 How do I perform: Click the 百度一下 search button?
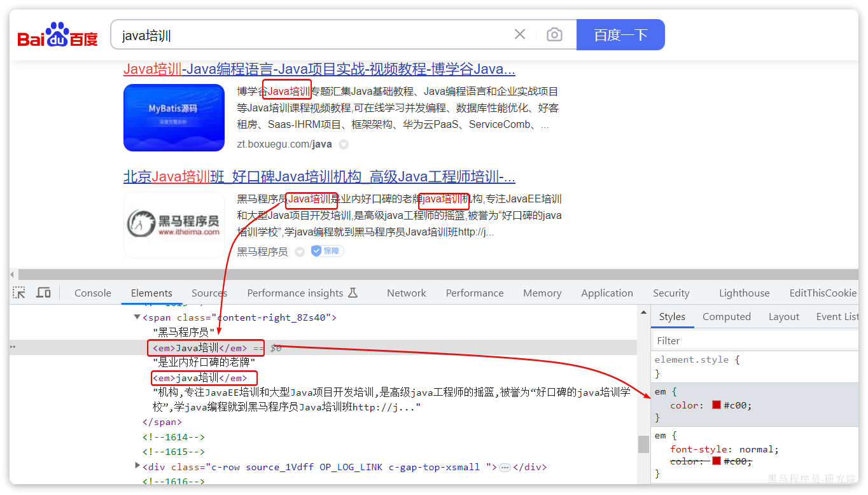620,35
